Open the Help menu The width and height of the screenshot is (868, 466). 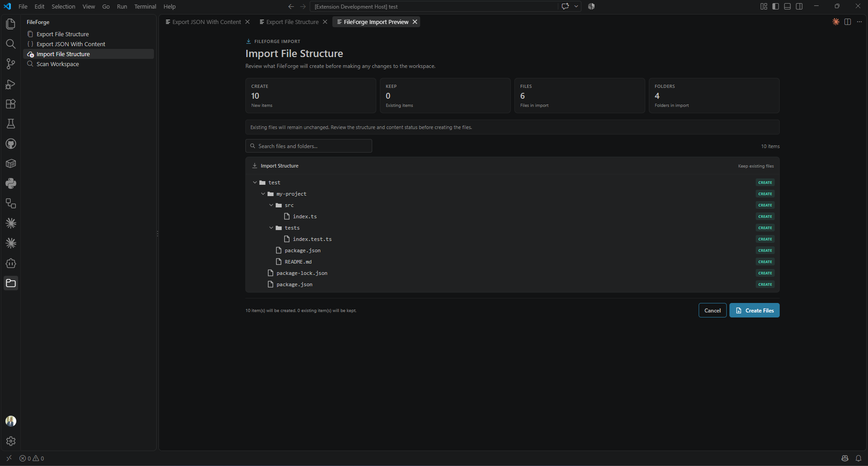click(169, 6)
